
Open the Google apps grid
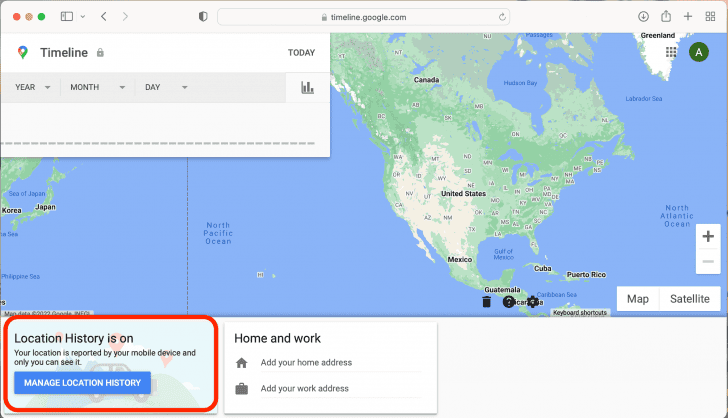[671, 52]
